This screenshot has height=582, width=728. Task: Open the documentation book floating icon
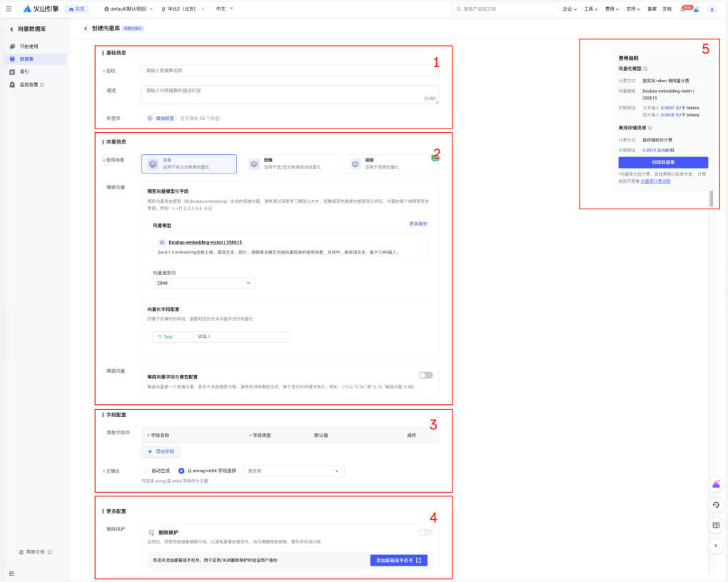(716, 525)
